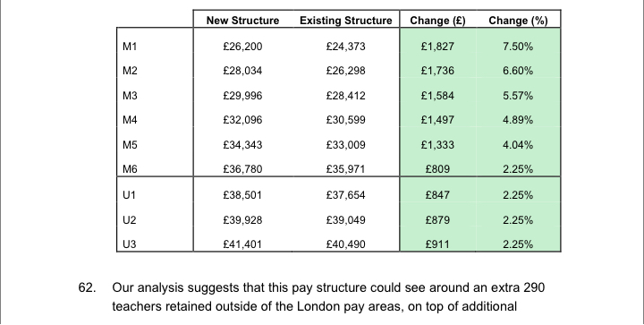Click the £809 change cell
This screenshot has height=325, width=644.
pyautogui.click(x=437, y=169)
